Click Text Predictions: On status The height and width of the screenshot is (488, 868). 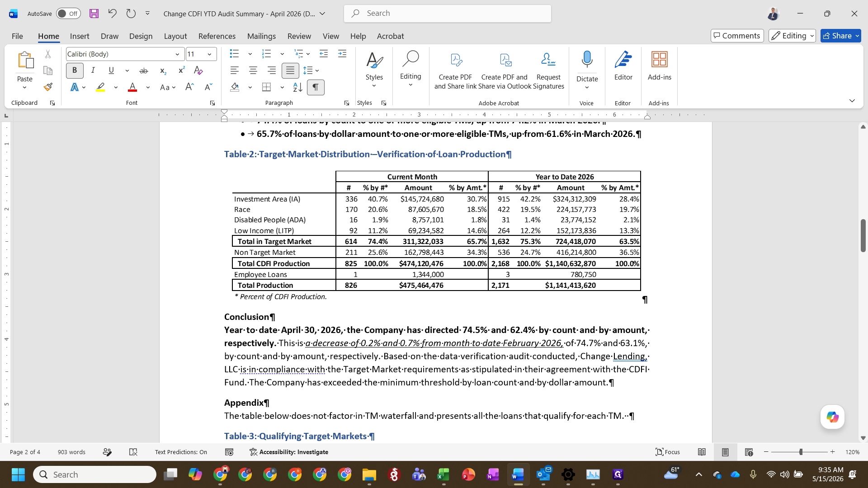click(181, 452)
